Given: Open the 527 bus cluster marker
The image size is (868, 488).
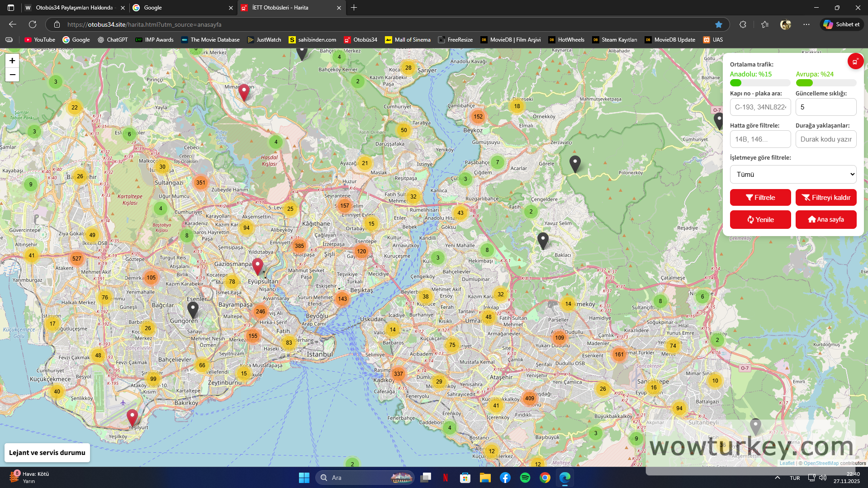Looking at the screenshot, I should click(x=77, y=259).
